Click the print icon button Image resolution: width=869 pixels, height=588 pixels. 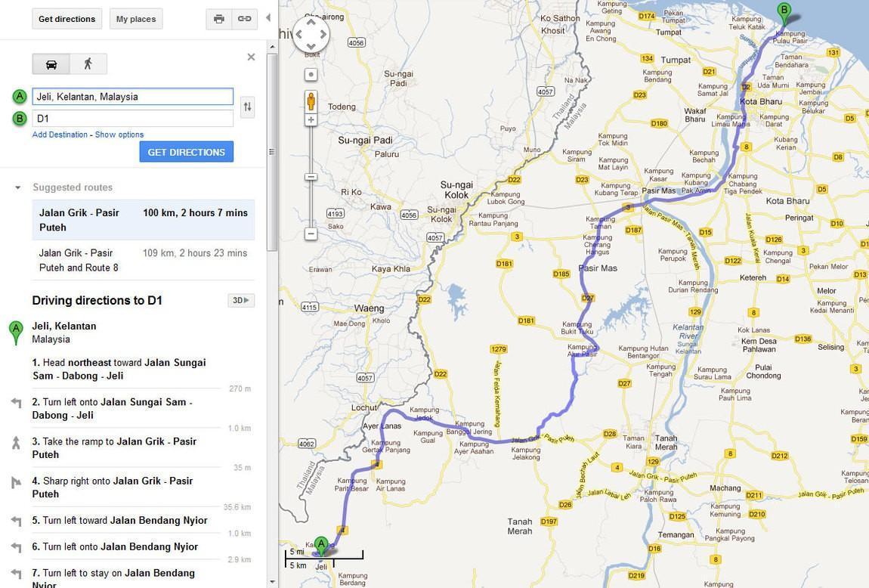point(219,19)
